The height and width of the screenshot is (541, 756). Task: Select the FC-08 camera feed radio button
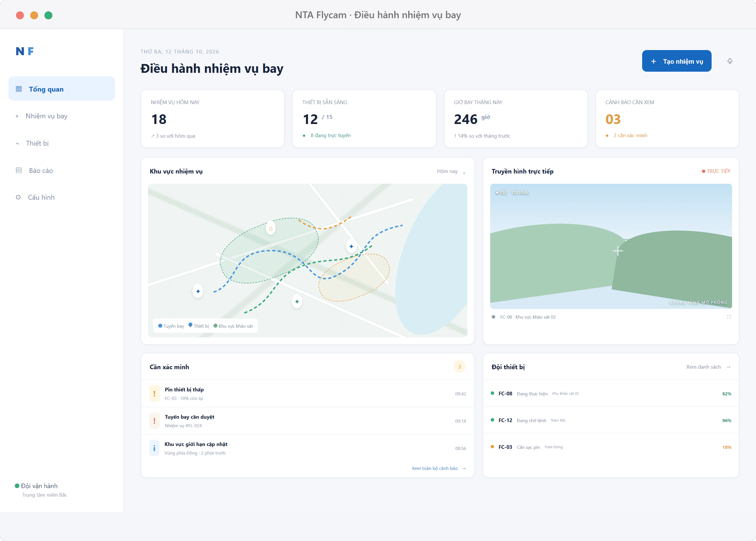click(x=493, y=317)
